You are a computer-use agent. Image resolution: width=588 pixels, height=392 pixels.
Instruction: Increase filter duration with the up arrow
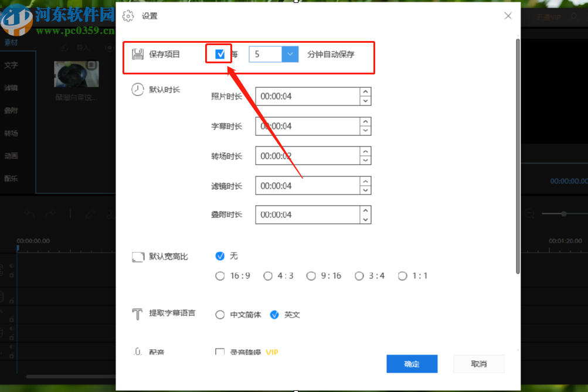click(365, 182)
